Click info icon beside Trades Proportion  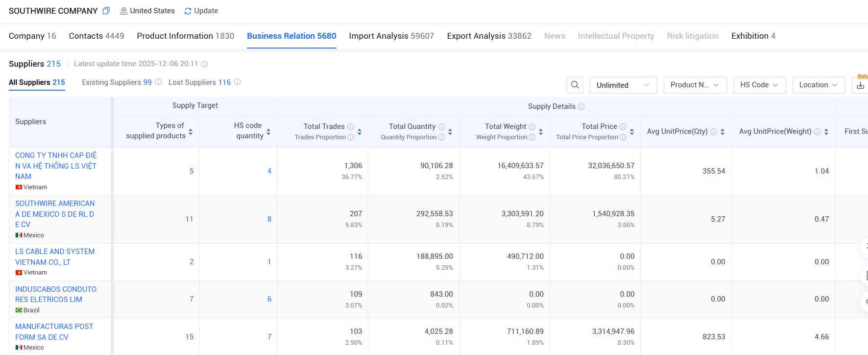350,137
